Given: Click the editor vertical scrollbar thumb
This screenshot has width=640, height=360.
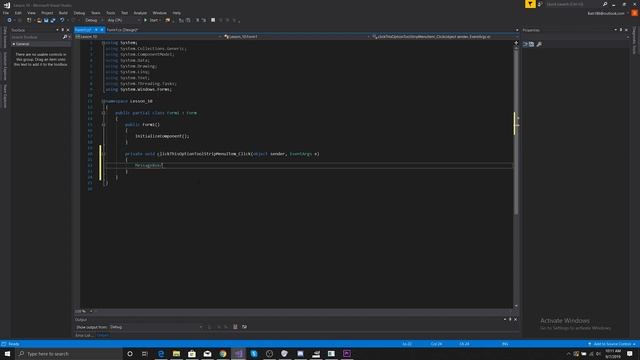Looking at the screenshot, I should click(x=516, y=131).
